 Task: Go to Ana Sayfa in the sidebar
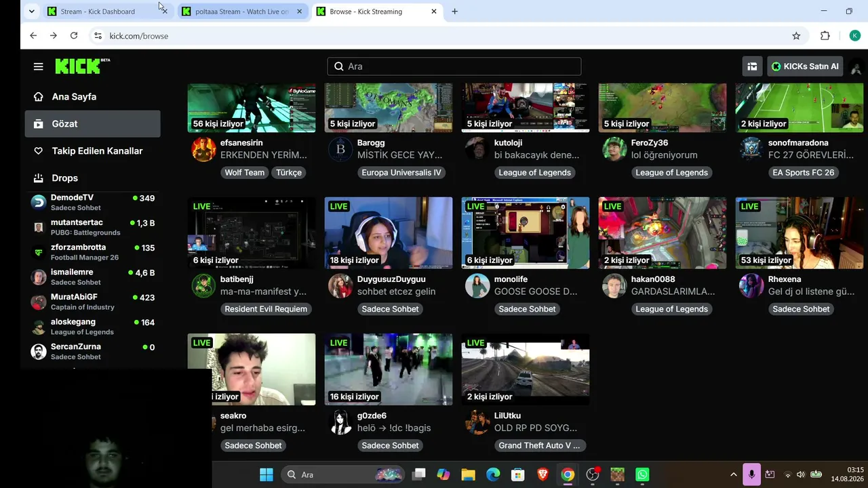93,97
